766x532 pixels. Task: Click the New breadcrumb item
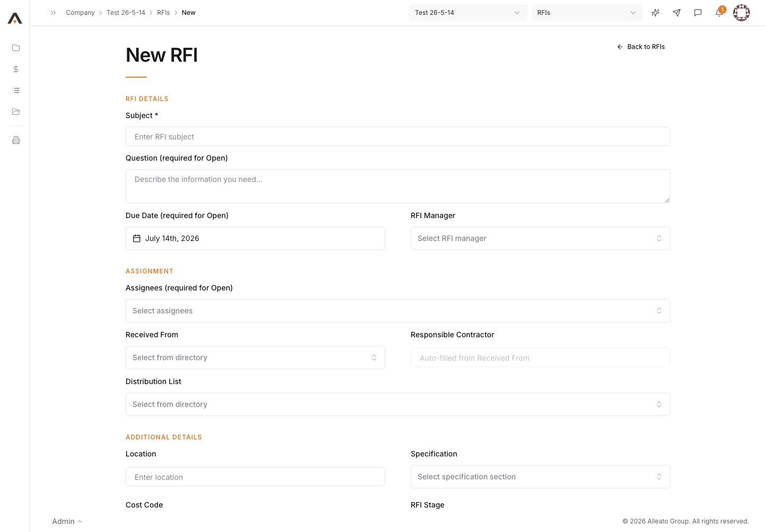coord(189,13)
